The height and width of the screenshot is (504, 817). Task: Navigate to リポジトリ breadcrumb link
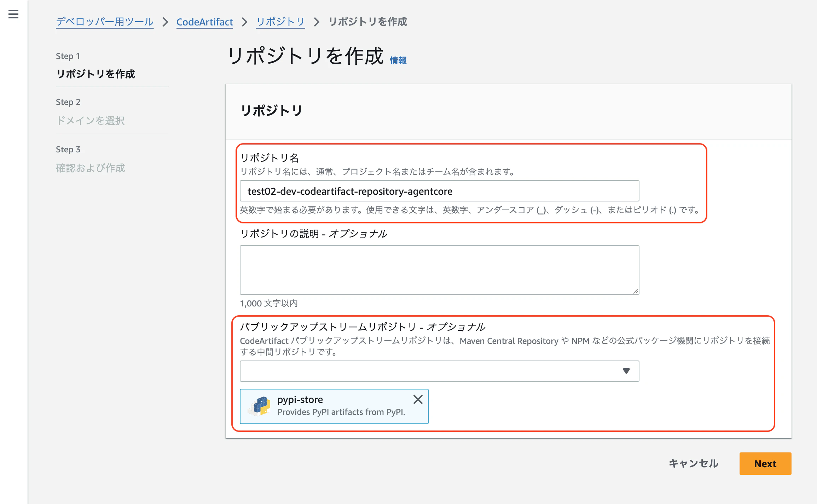(280, 22)
